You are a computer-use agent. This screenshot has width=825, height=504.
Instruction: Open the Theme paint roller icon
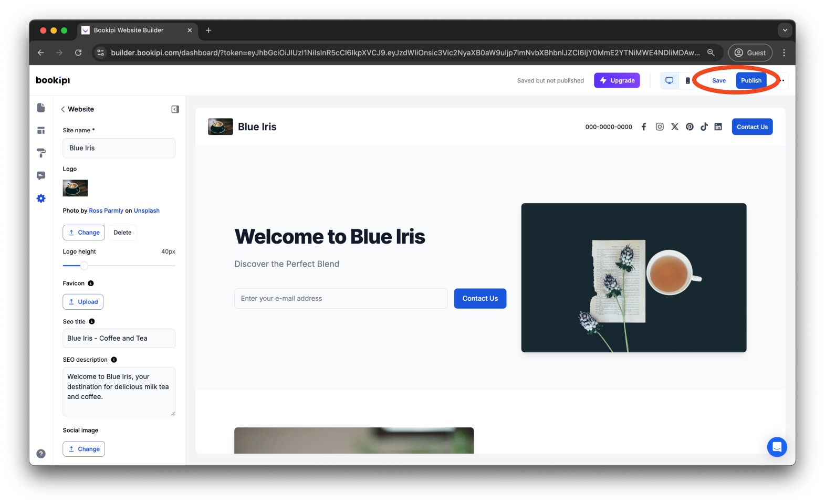point(41,153)
